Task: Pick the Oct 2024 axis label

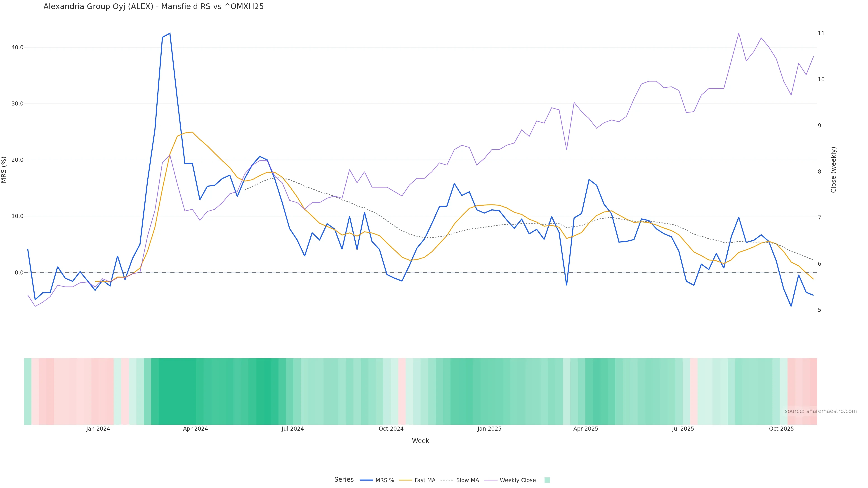Action: 391,429
